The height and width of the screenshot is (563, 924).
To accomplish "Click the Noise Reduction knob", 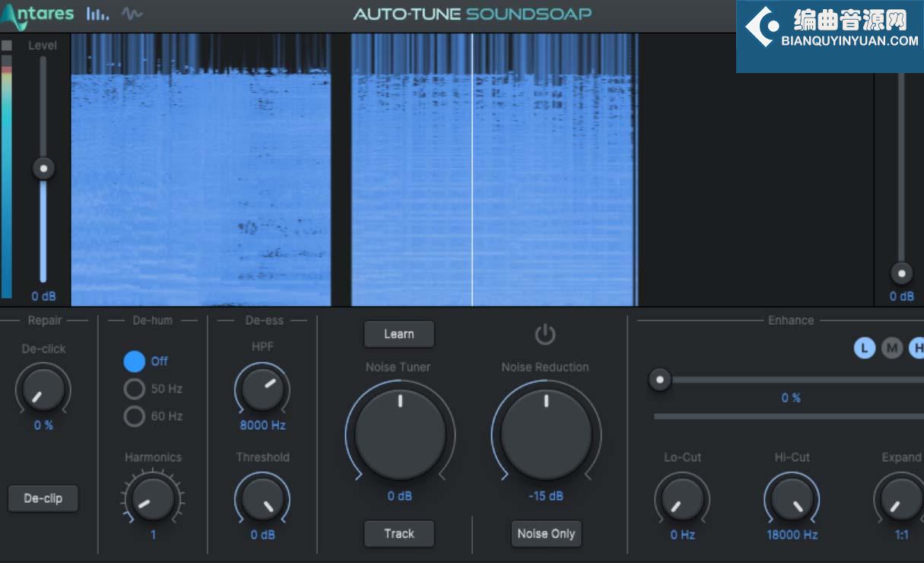I will (x=546, y=434).
